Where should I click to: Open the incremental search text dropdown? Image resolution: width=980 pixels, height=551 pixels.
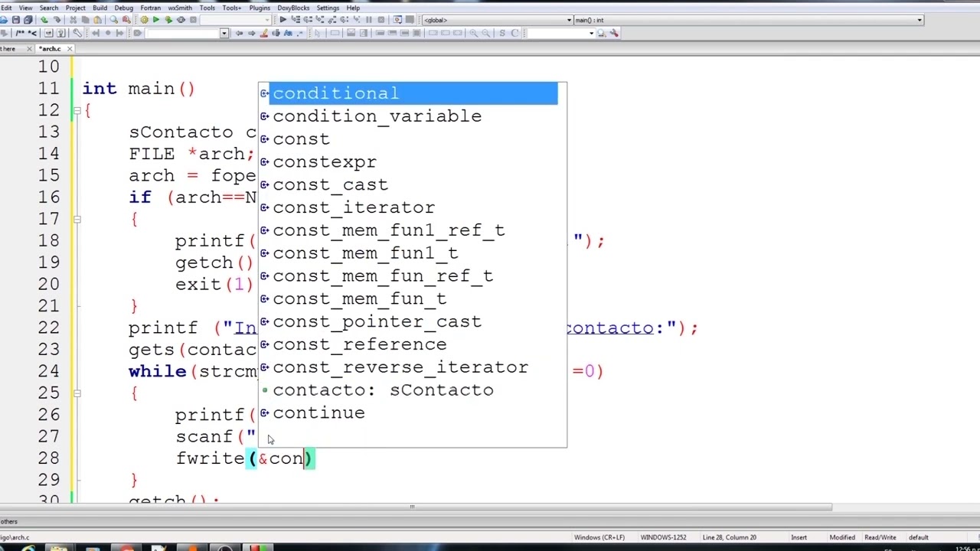224,33
